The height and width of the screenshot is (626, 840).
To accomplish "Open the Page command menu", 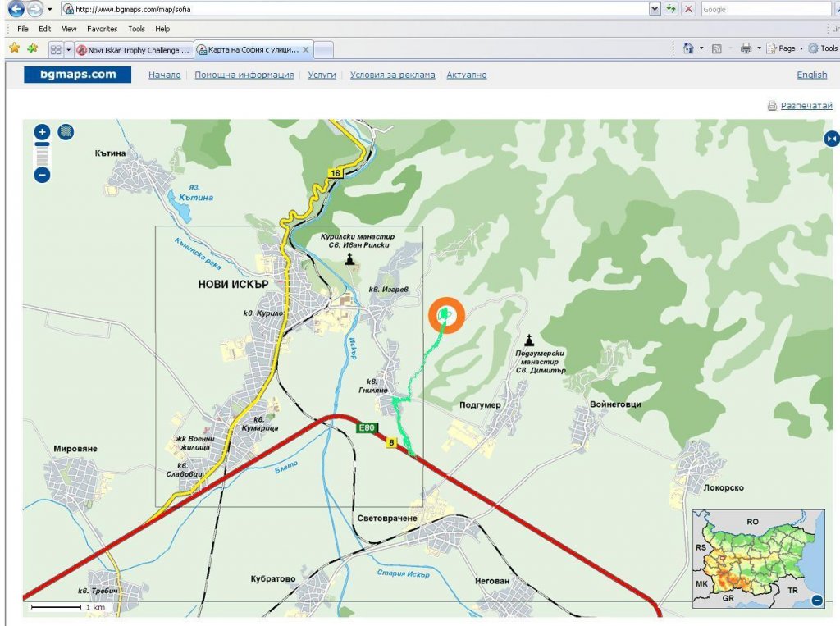I will pos(784,48).
